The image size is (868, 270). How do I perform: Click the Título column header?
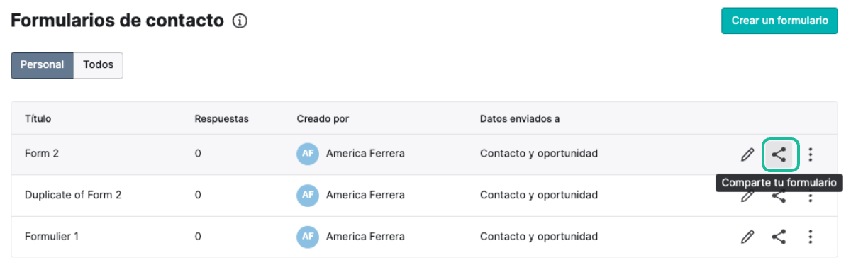[38, 118]
